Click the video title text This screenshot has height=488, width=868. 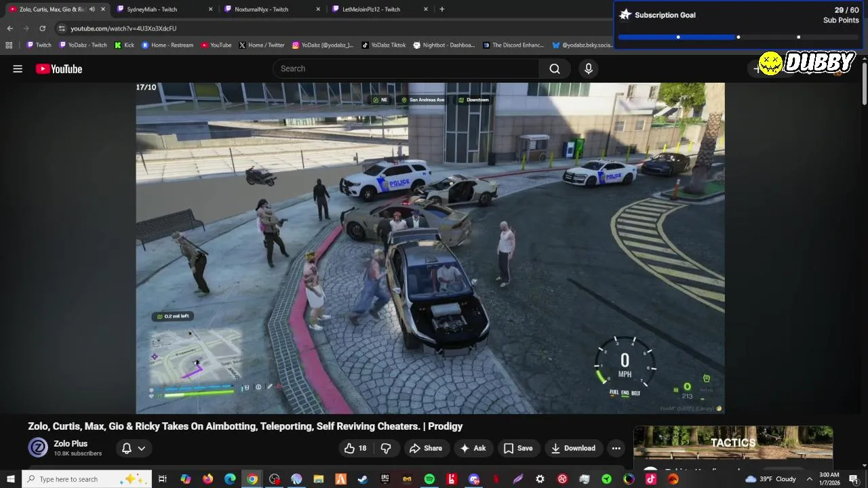[x=245, y=426]
